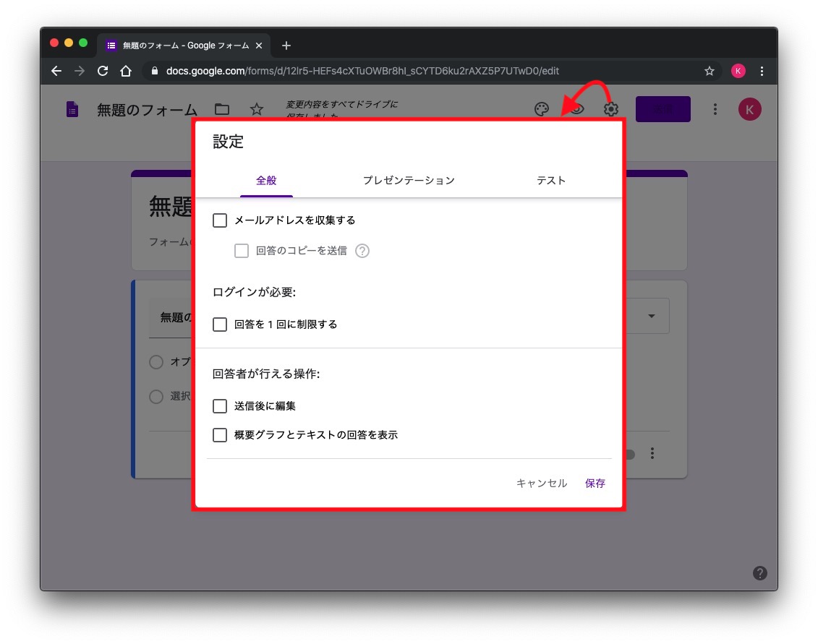Open the form's three-dot more menu

(715, 109)
